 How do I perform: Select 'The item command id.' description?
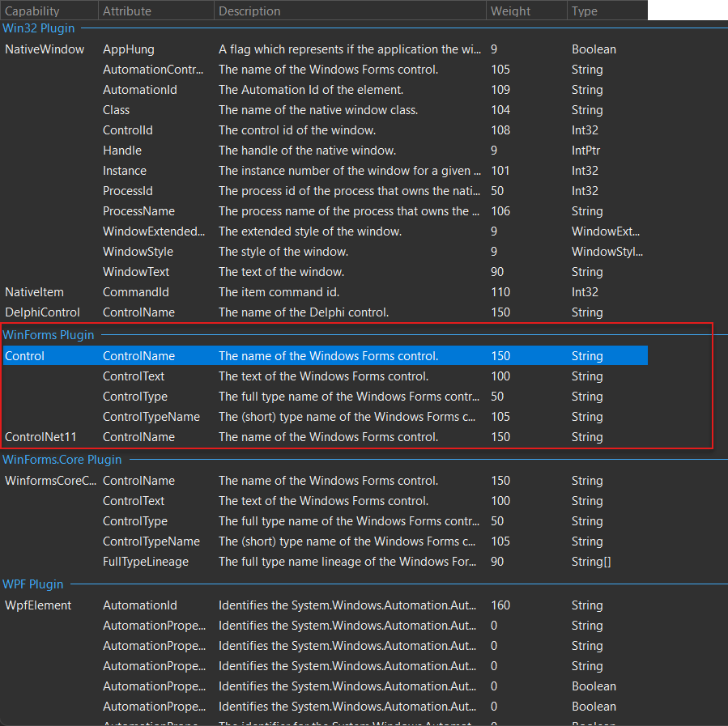tap(279, 292)
